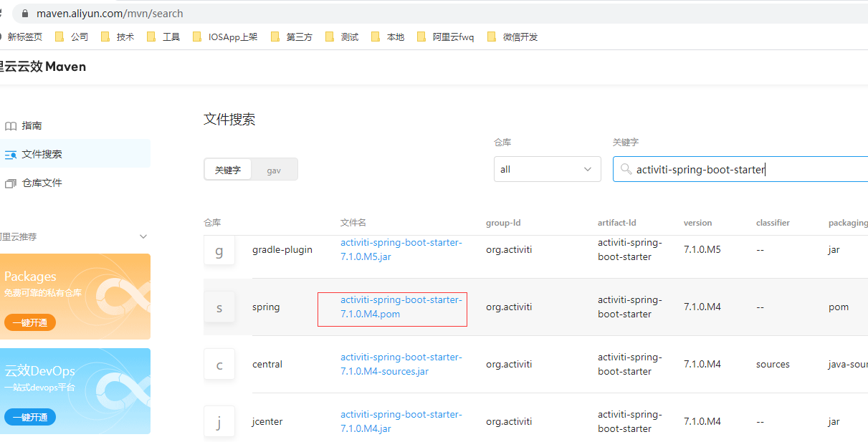Switch to 关键字 search mode
Screen dimensions: 868x442
click(x=228, y=170)
